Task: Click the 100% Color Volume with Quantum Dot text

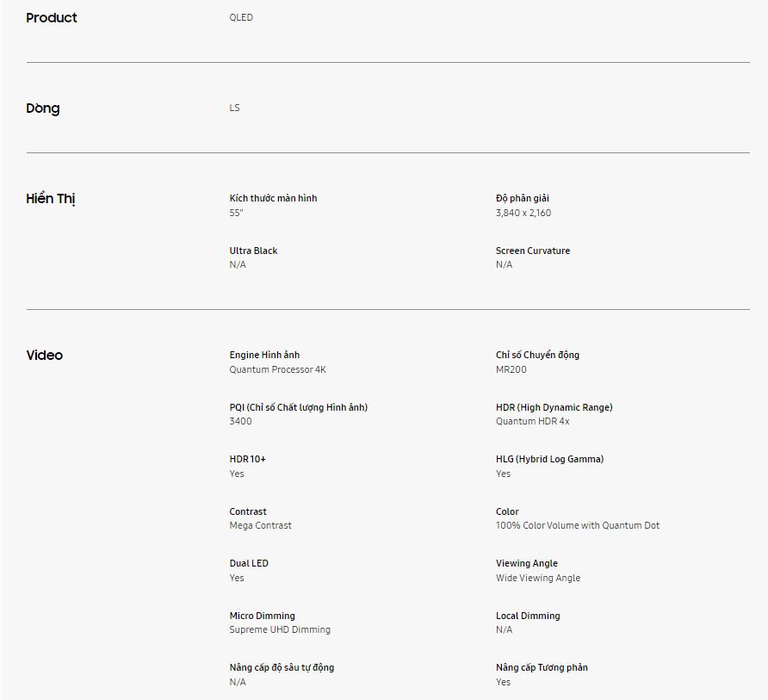Action: 578,525
